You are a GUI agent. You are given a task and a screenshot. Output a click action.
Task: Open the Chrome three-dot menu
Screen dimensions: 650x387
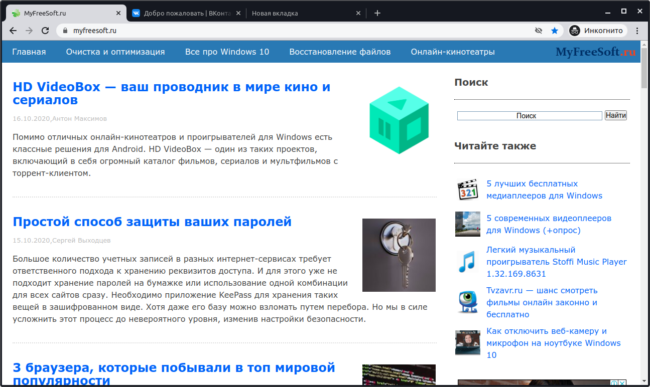click(x=637, y=31)
